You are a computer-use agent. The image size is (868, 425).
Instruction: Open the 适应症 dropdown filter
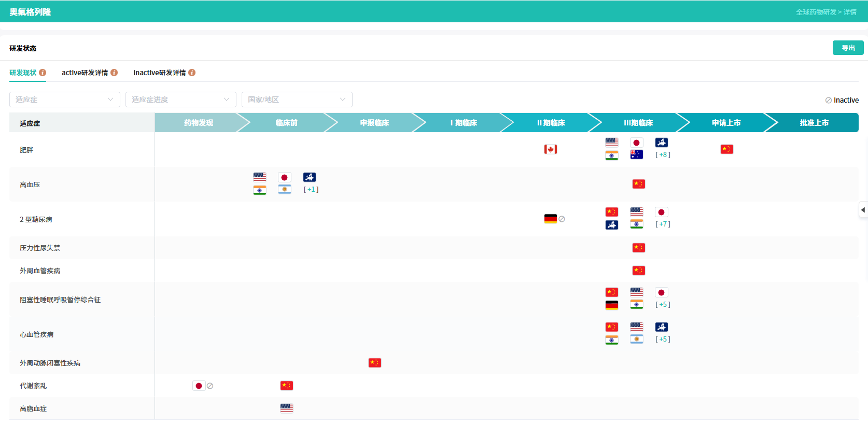(x=65, y=100)
